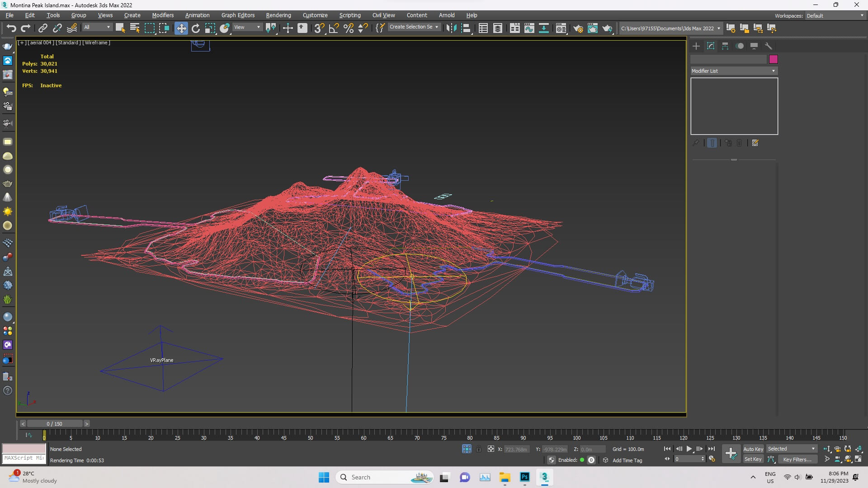Toggle Auto Key animation mode
868x488 pixels.
point(753,449)
